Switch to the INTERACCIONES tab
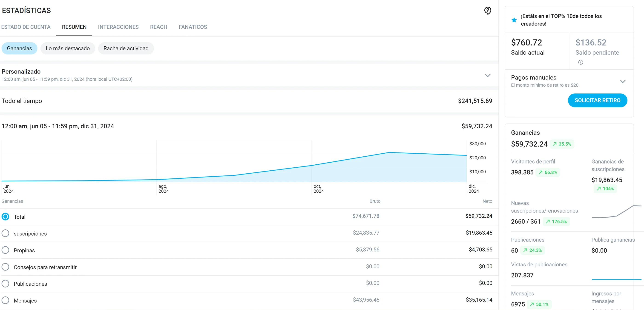Viewport: 644px width, 310px height. pyautogui.click(x=118, y=27)
